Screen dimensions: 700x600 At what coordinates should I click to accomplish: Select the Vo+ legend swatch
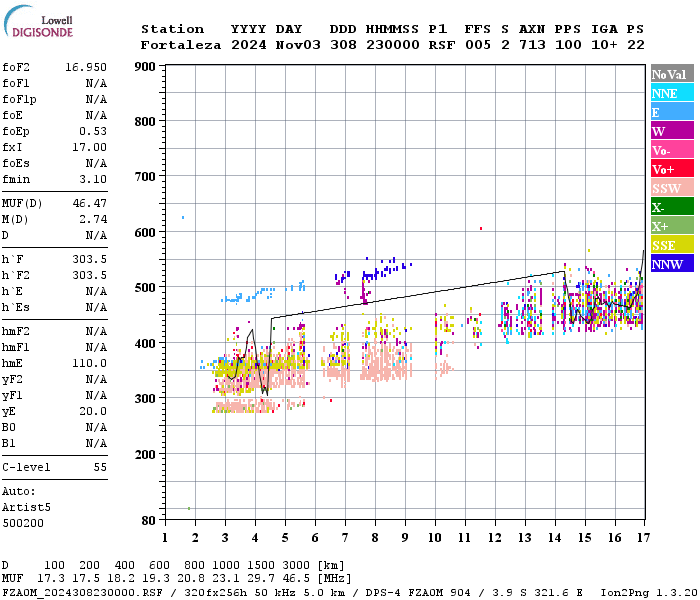[672, 168]
